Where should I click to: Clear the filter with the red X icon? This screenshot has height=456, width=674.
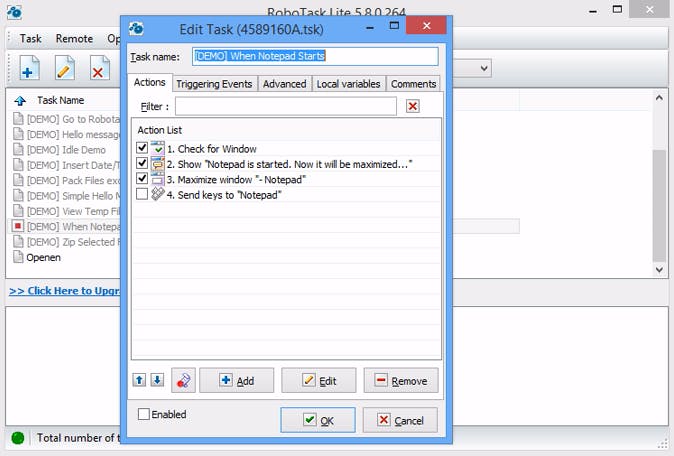413,106
